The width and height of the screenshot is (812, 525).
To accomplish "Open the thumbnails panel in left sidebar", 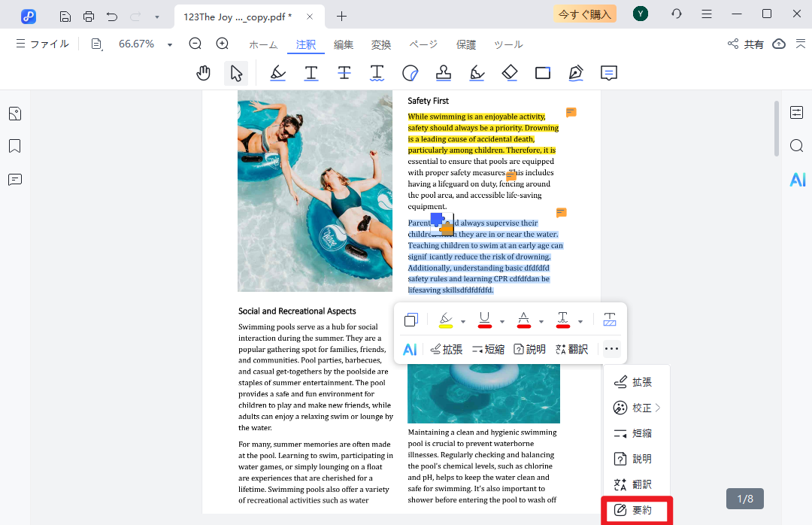I will click(15, 114).
